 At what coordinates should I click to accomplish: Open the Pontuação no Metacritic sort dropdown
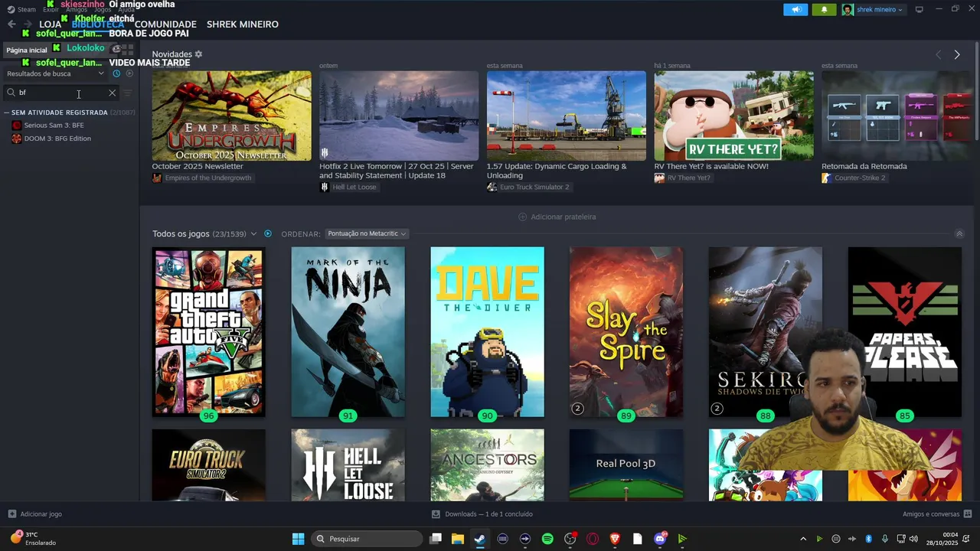coord(367,233)
